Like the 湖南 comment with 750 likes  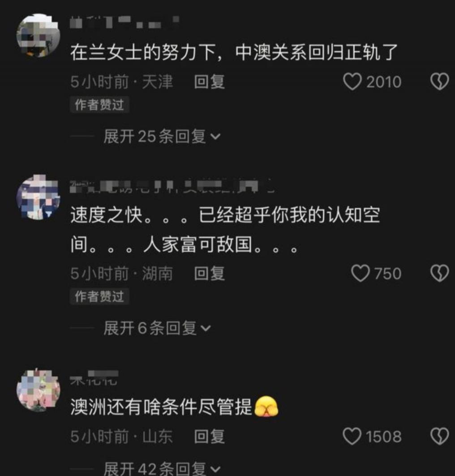click(360, 273)
